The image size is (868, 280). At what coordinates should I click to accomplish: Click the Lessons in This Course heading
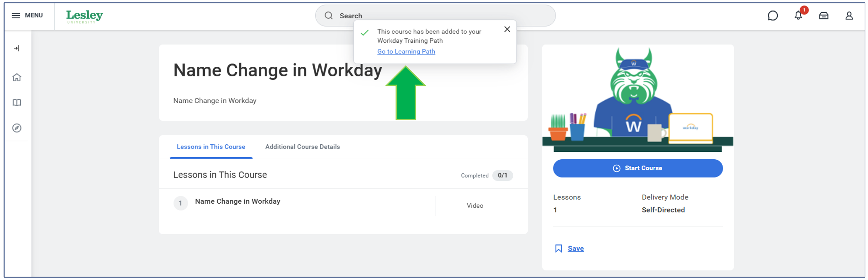220,175
